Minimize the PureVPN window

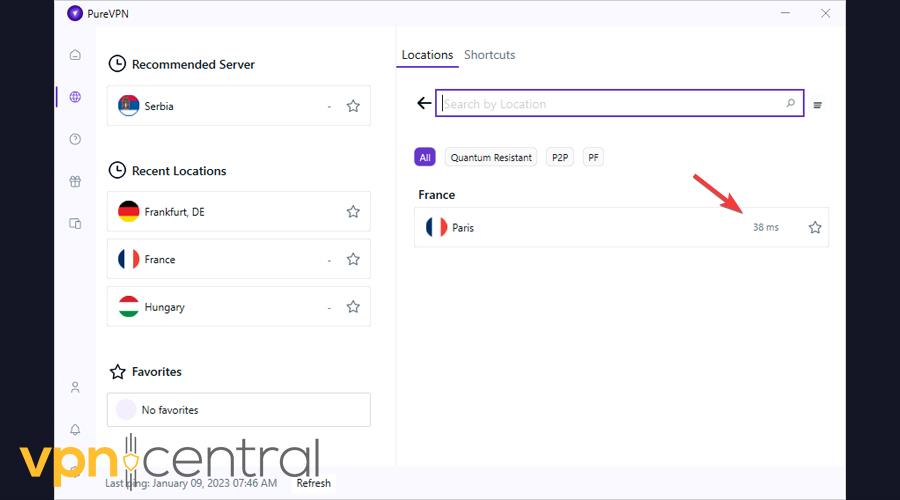point(785,13)
